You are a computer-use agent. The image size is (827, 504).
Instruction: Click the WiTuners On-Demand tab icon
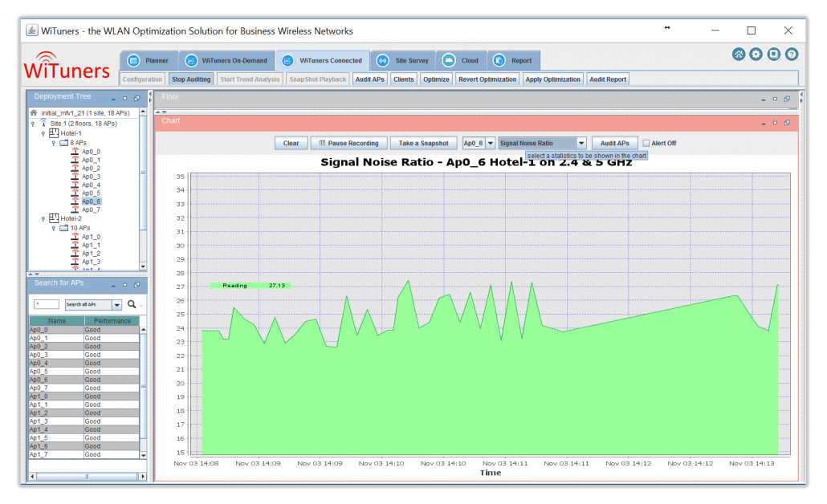click(x=191, y=61)
